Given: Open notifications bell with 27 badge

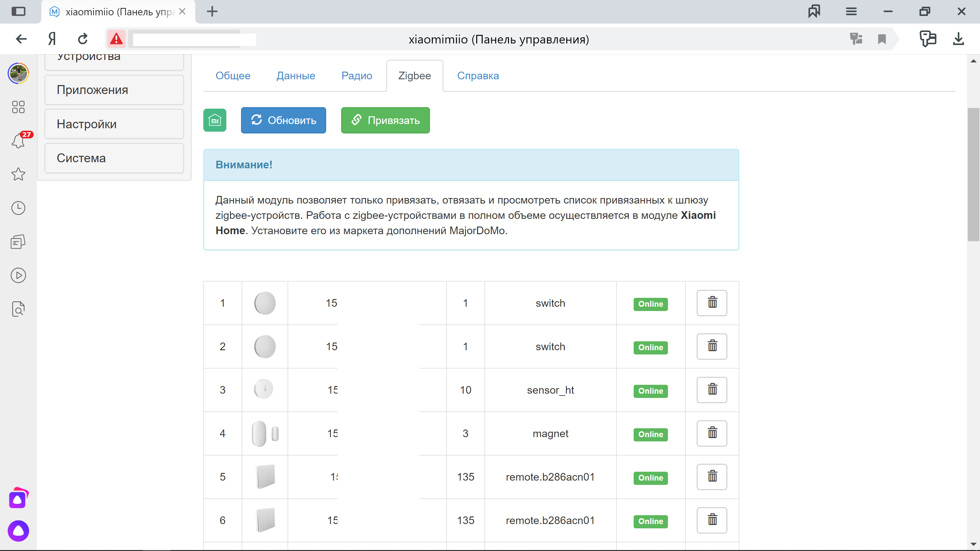Looking at the screenshot, I should [x=18, y=141].
